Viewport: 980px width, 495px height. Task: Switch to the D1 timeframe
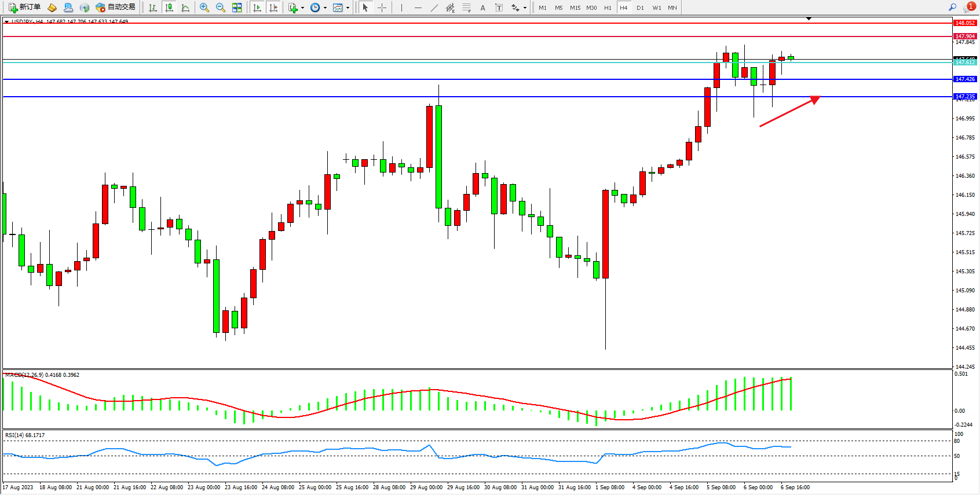coord(639,8)
